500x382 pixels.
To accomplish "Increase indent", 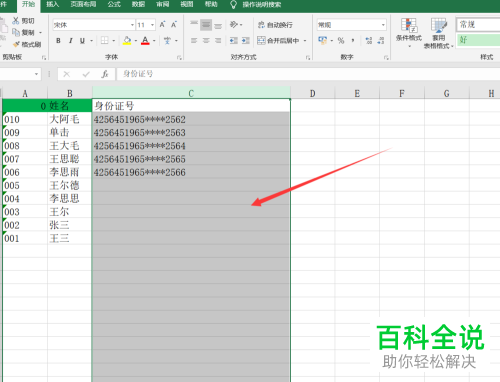I will pyautogui.click(x=246, y=41).
